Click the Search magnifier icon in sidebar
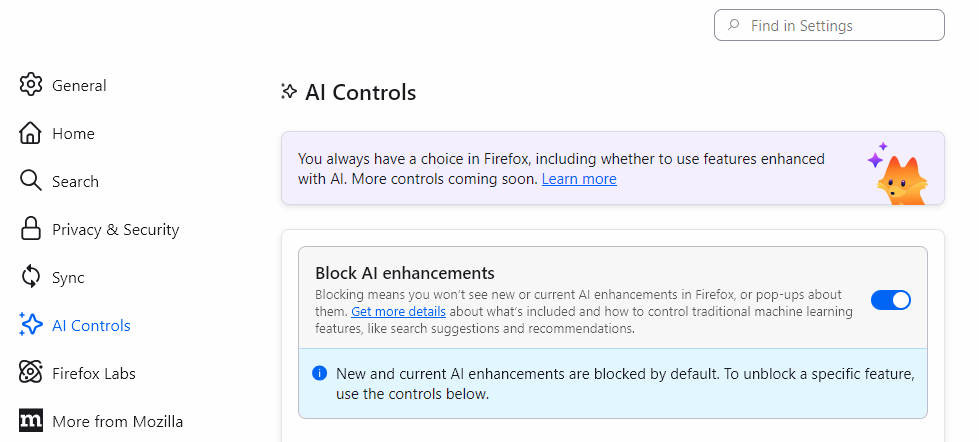The image size is (979, 442). point(31,181)
